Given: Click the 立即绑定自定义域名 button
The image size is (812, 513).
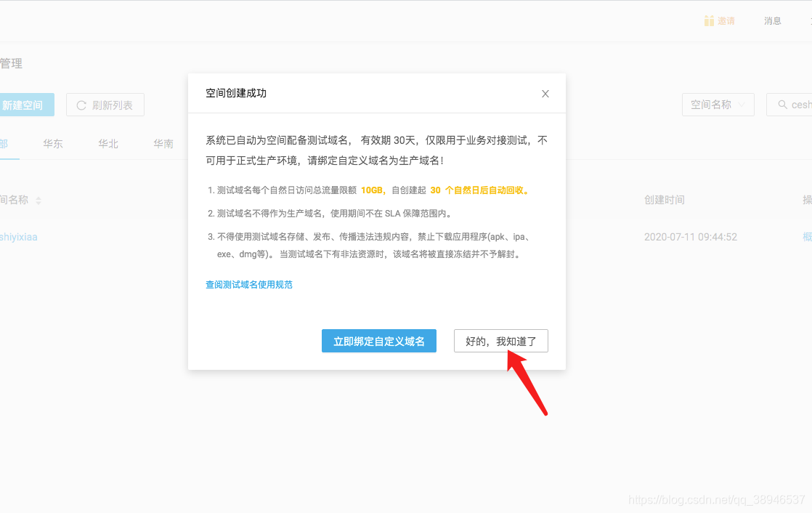Looking at the screenshot, I should point(378,341).
